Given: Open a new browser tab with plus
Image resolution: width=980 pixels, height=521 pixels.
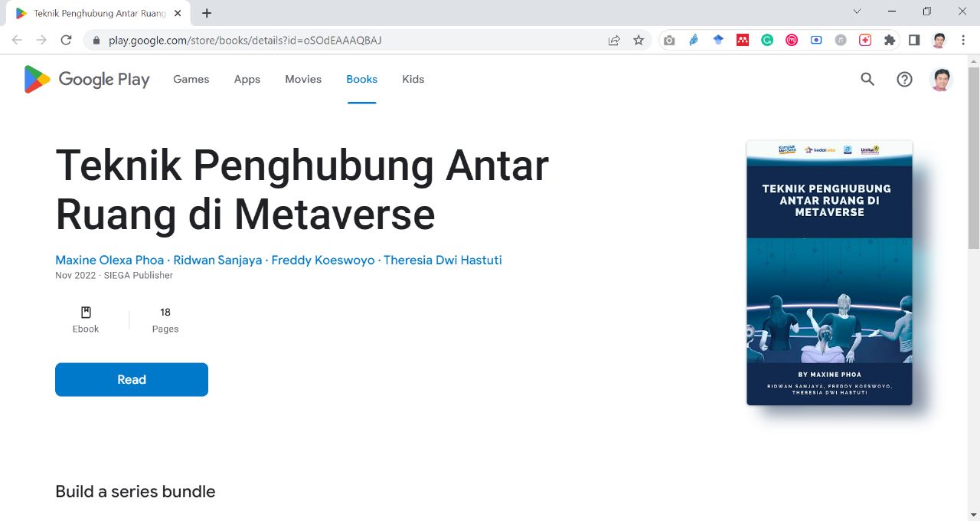Looking at the screenshot, I should (x=207, y=13).
